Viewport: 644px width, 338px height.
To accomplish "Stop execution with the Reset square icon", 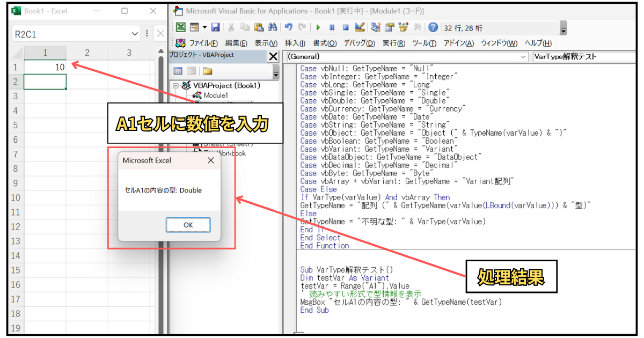I will [x=346, y=27].
